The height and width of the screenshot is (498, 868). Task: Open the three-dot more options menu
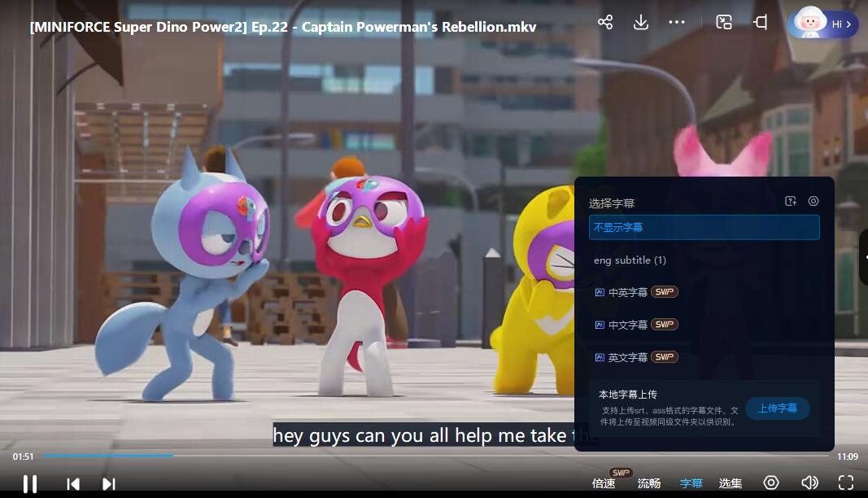[x=677, y=22]
